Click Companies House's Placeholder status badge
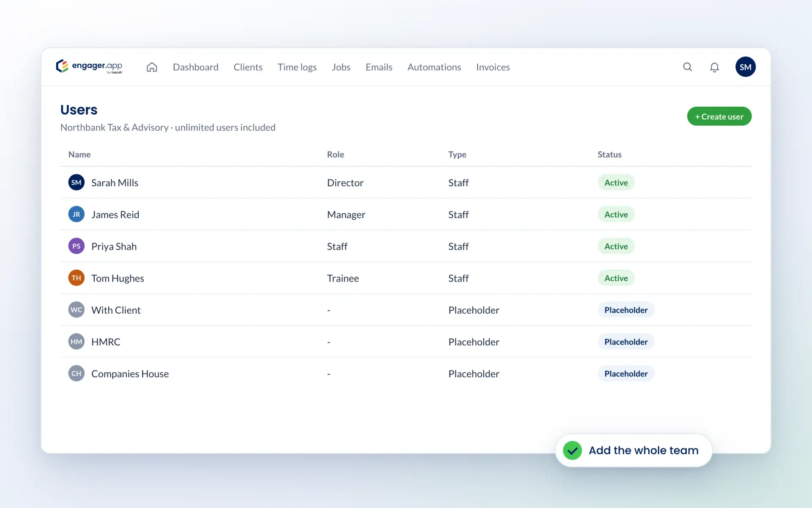812x508 pixels. coord(626,373)
